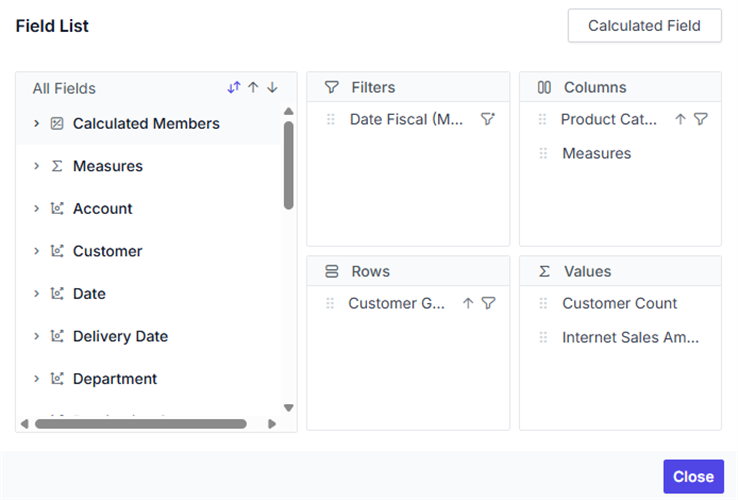
Task: Click the Date Fiscal filter field
Action: tap(407, 120)
